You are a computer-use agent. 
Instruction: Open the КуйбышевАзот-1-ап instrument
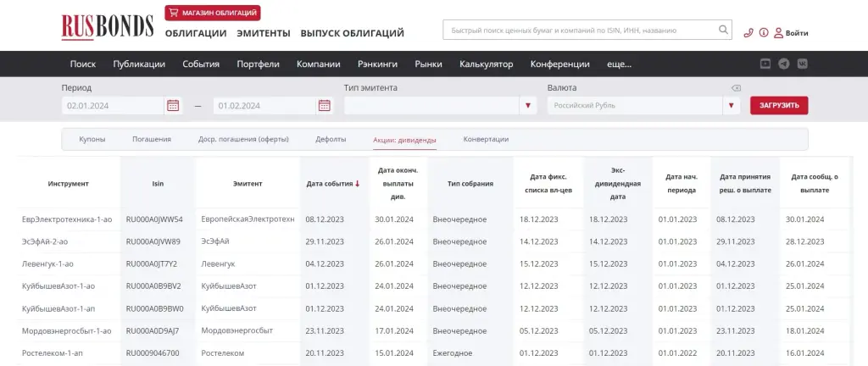(x=58, y=308)
